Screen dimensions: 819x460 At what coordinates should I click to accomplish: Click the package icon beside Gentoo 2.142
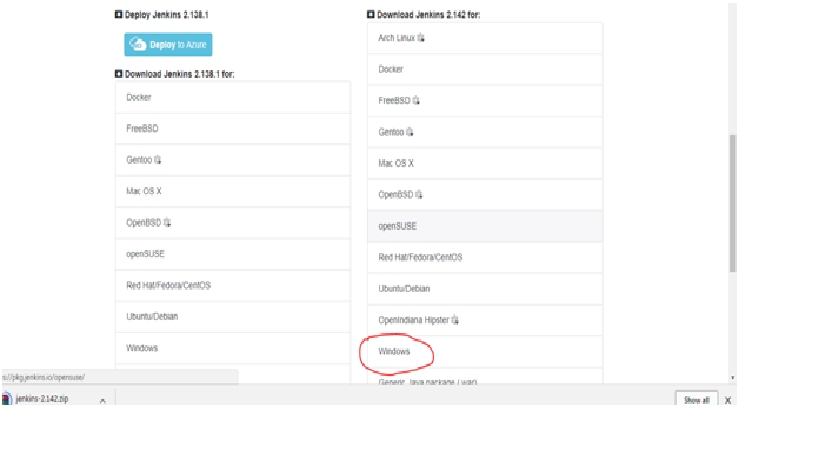pos(410,132)
